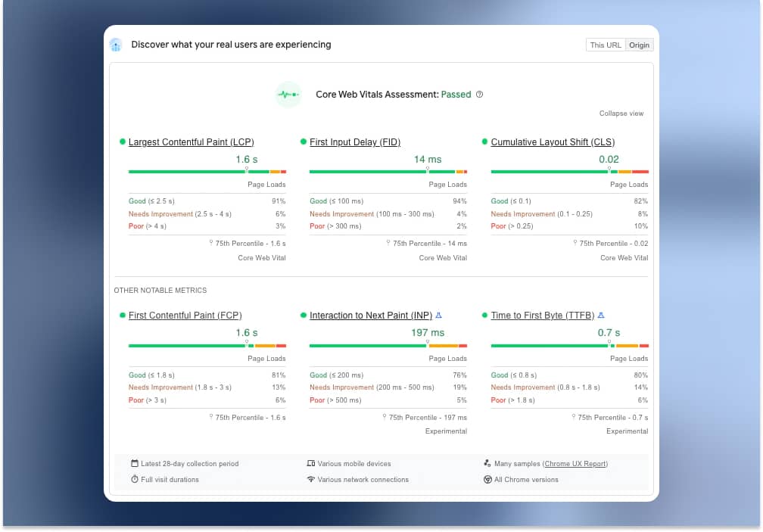Click the green status dot beside FCP
763x532 pixels.
point(123,315)
